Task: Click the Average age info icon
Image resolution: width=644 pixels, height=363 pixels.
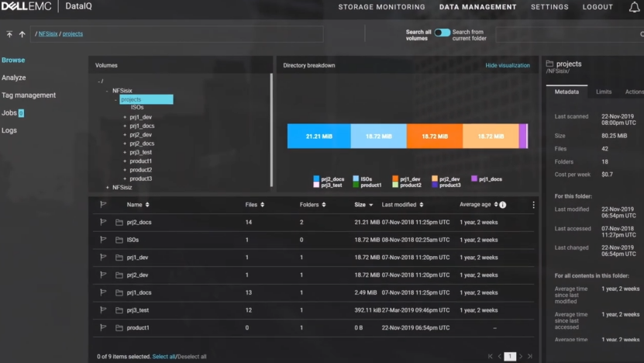Action: coord(502,205)
